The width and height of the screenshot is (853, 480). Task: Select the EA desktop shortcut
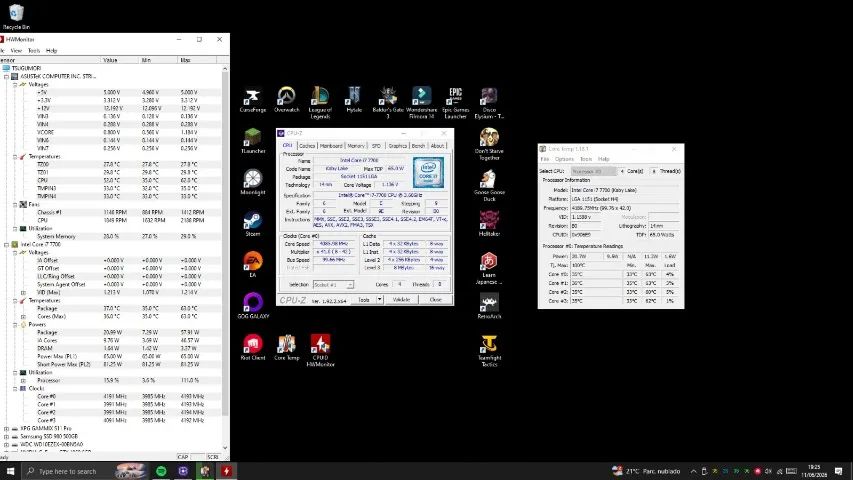point(252,265)
